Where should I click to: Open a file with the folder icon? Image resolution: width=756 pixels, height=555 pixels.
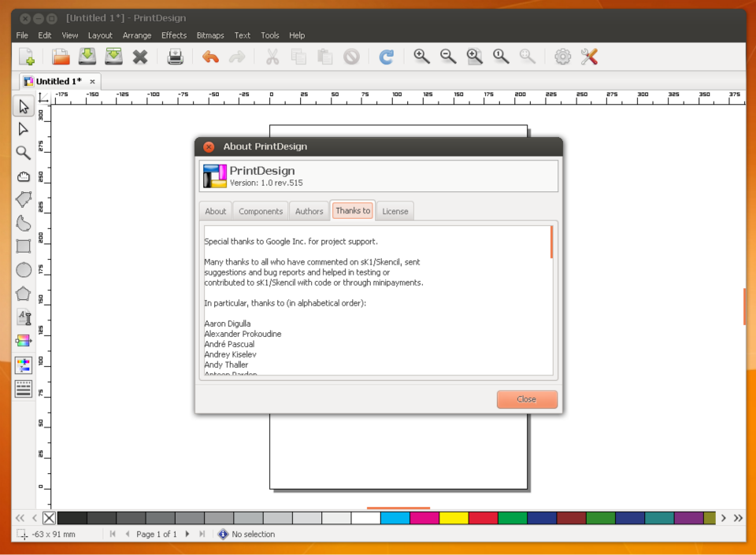coord(61,57)
